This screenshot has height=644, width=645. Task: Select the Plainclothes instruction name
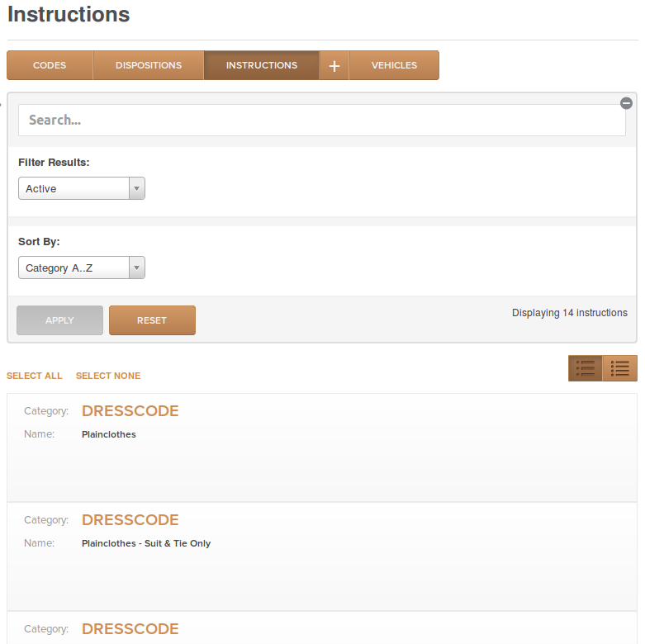[x=108, y=434]
